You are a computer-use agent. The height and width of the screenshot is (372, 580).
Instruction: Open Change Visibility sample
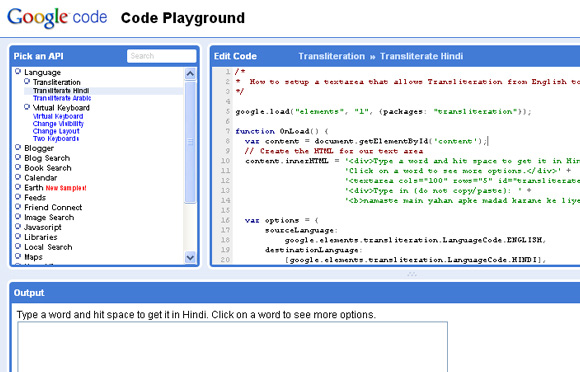coord(58,124)
